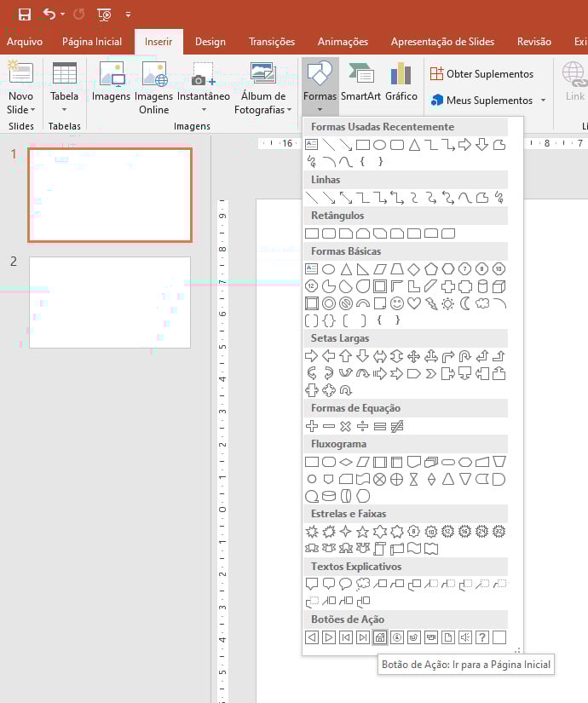Select slide 1 thumbnail
588x703 pixels.
tap(110, 195)
